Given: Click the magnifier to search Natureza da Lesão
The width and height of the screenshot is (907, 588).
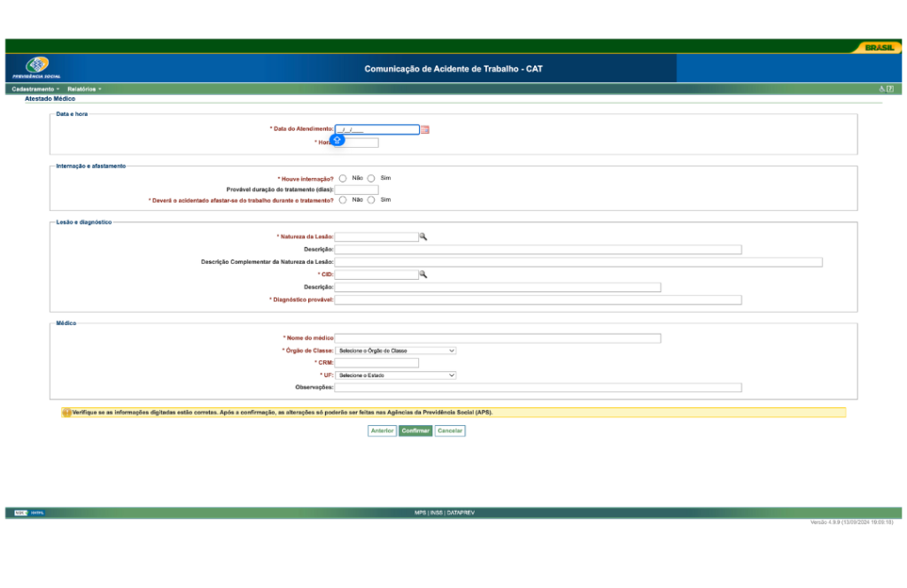Looking at the screenshot, I should click(423, 236).
